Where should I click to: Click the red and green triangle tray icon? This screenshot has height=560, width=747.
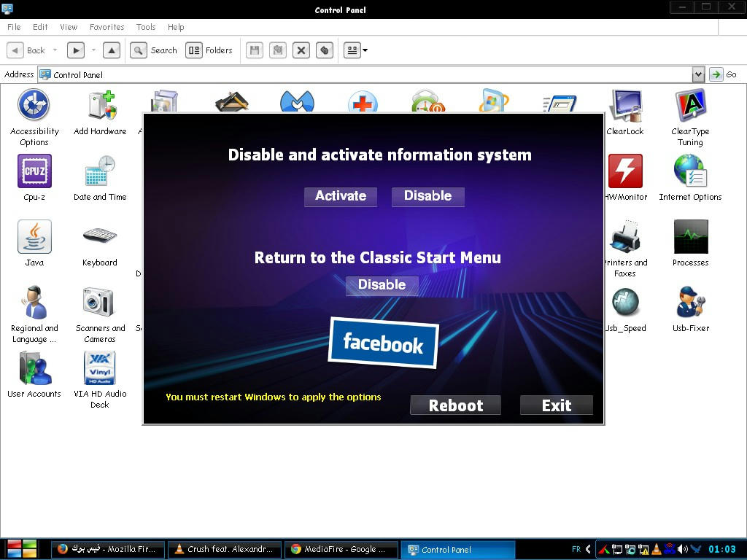click(x=604, y=549)
